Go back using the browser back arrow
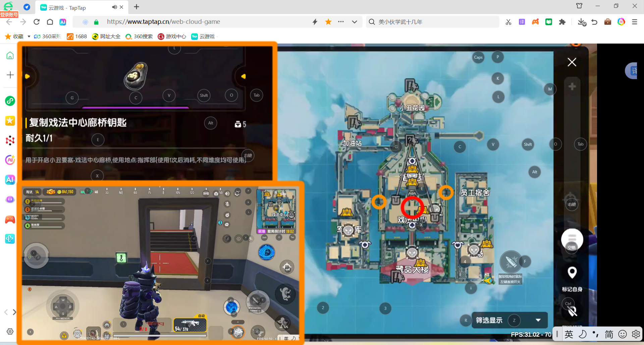Viewport: 644px width, 345px height. (x=9, y=22)
